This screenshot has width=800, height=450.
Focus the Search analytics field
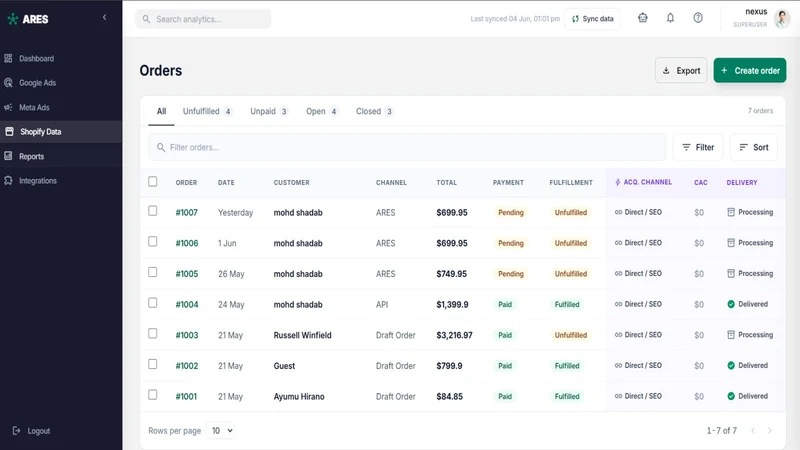pyautogui.click(x=203, y=19)
